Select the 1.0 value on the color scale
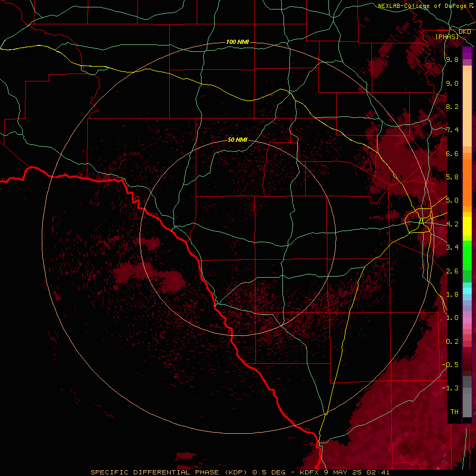 (x=452, y=318)
